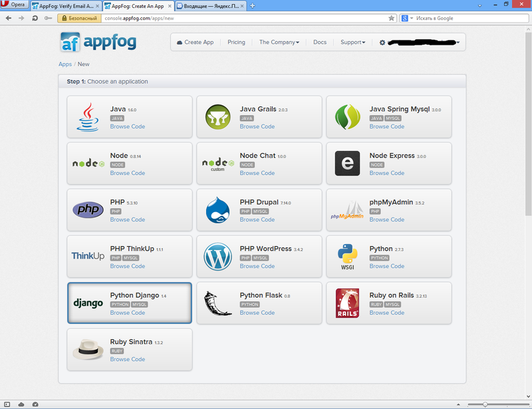Screen dimensions: 532x409
Task: Click the Node Chat title
Action: coord(257,156)
